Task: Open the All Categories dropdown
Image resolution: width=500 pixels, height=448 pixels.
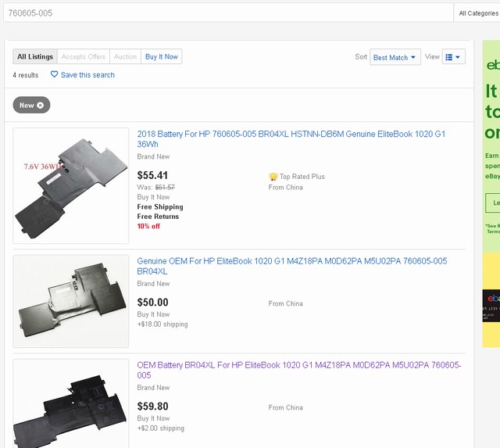Action: (477, 13)
